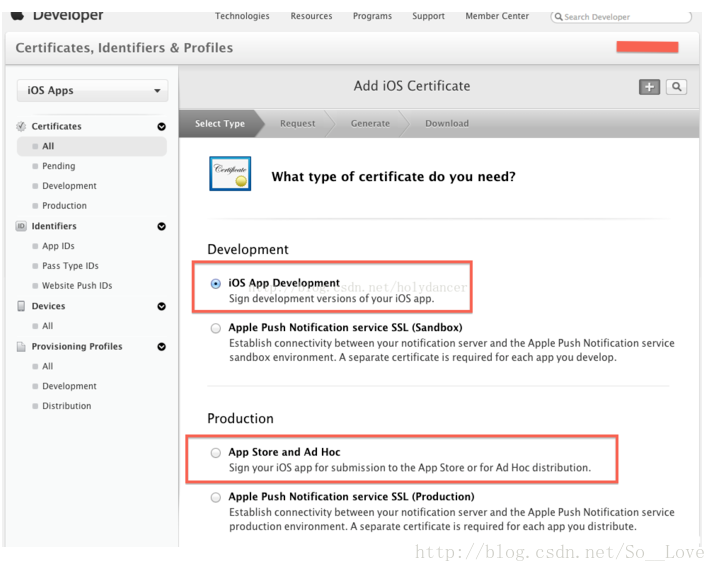The image size is (716, 572).
Task: Select All under Provisioning Profiles
Action: (x=47, y=366)
